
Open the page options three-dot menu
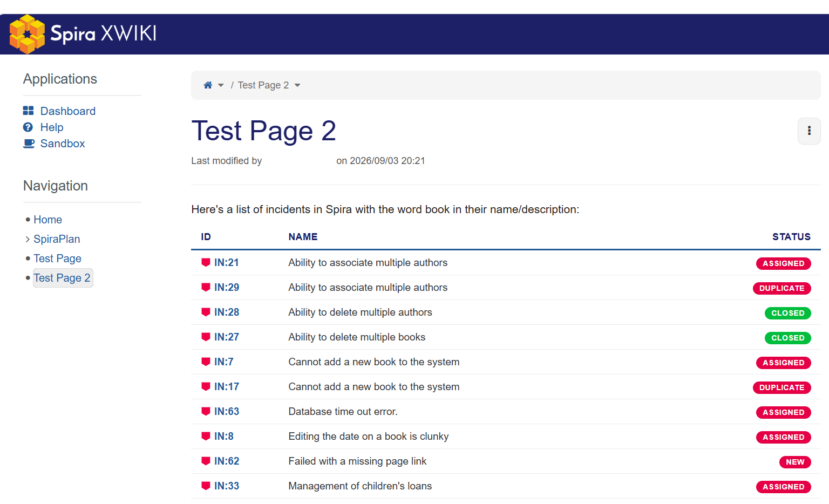[x=809, y=131]
